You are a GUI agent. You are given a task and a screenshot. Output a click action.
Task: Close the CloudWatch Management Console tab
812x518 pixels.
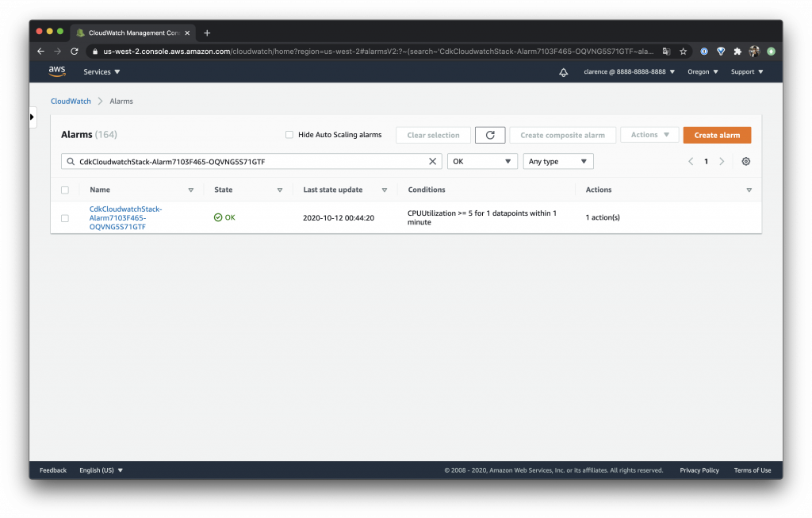tap(187, 33)
